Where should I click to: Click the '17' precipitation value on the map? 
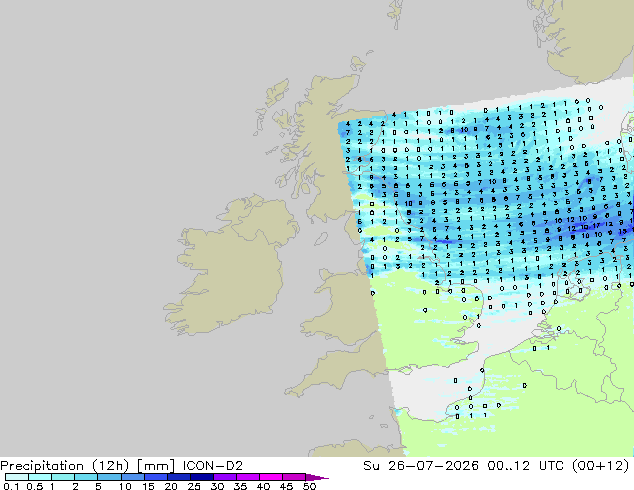pos(596,225)
